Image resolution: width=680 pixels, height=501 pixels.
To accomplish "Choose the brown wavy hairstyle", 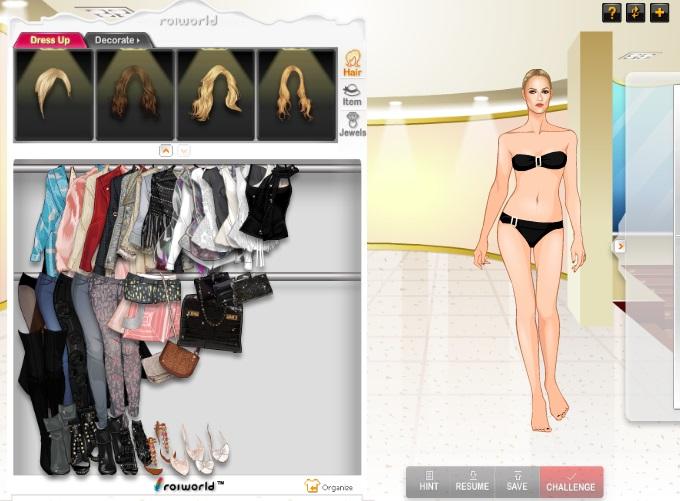I will tap(134, 94).
